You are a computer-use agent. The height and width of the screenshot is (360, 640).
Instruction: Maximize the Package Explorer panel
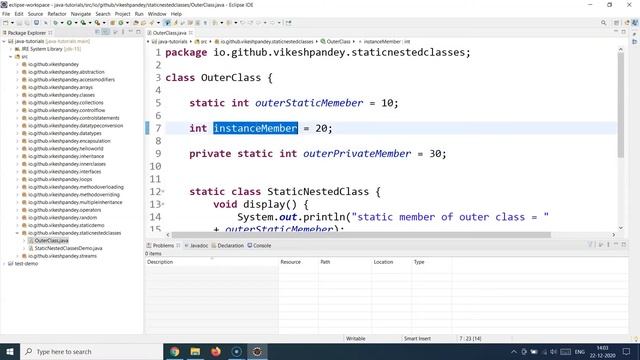click(x=138, y=32)
